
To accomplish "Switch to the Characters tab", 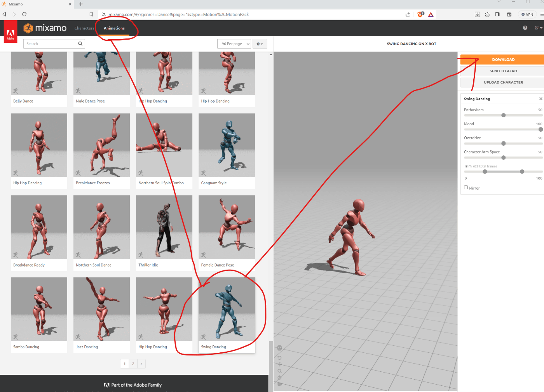I will point(84,28).
